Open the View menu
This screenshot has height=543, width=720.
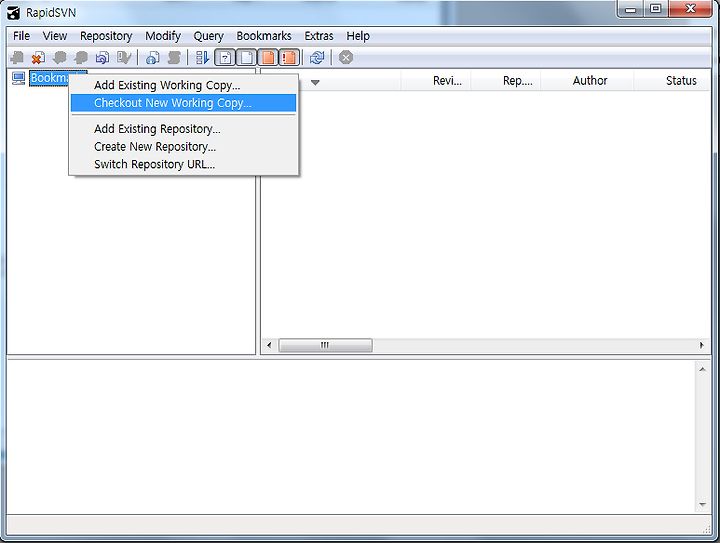(x=55, y=36)
